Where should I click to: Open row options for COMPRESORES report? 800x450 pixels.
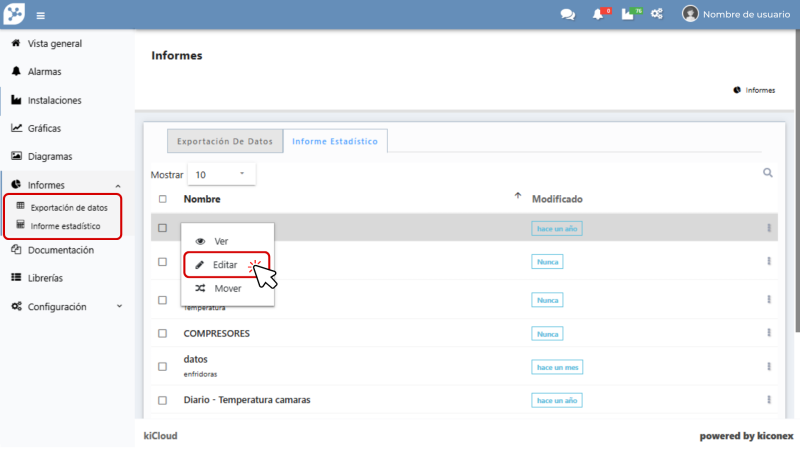[769, 333]
